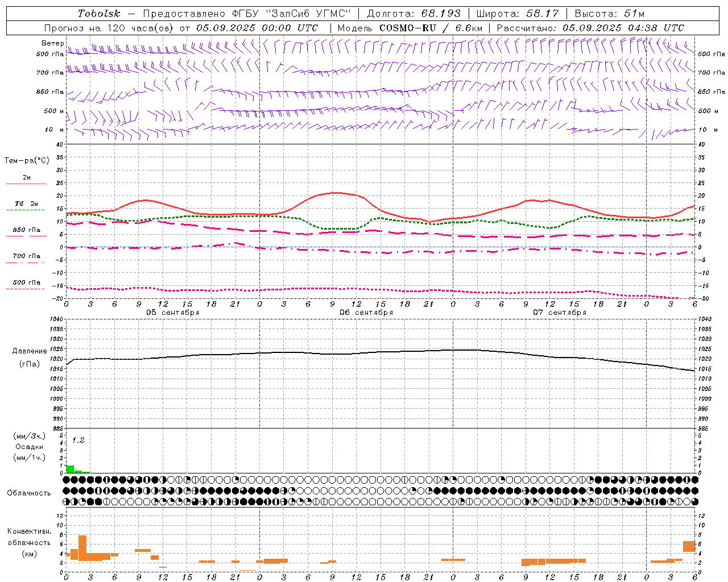This screenshot has width=728, height=582.
Task: Click the tallest green precipitation bar
Action: click(x=70, y=469)
